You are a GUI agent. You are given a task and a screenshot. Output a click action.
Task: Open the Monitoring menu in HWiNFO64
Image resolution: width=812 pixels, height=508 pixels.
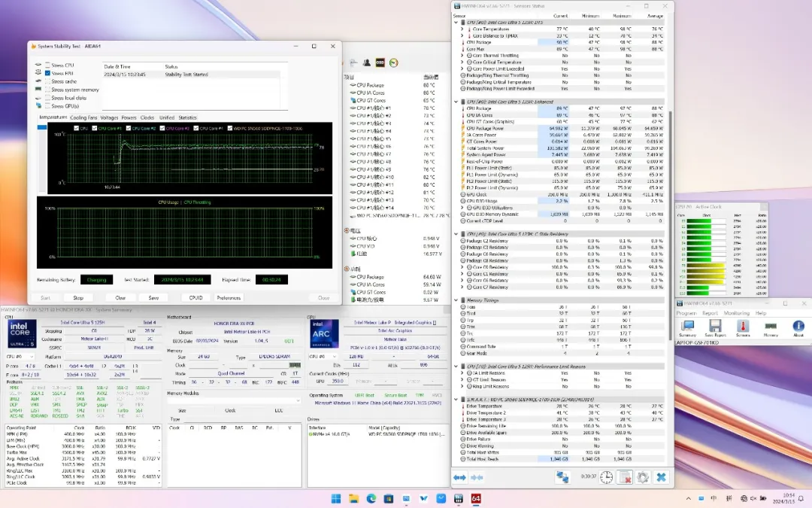(736, 313)
